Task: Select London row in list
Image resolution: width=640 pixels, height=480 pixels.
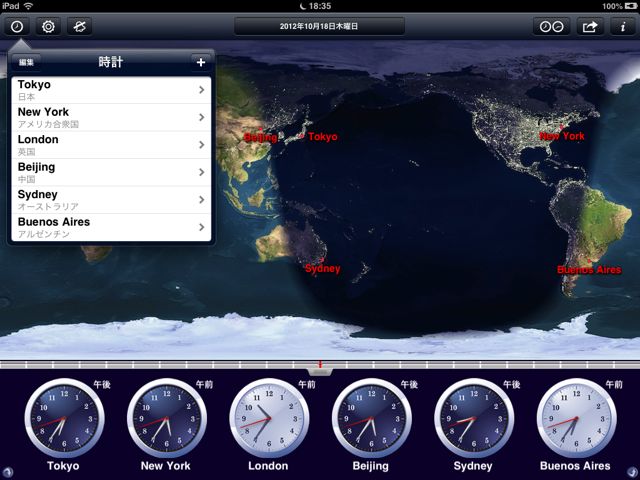Action: pos(111,145)
